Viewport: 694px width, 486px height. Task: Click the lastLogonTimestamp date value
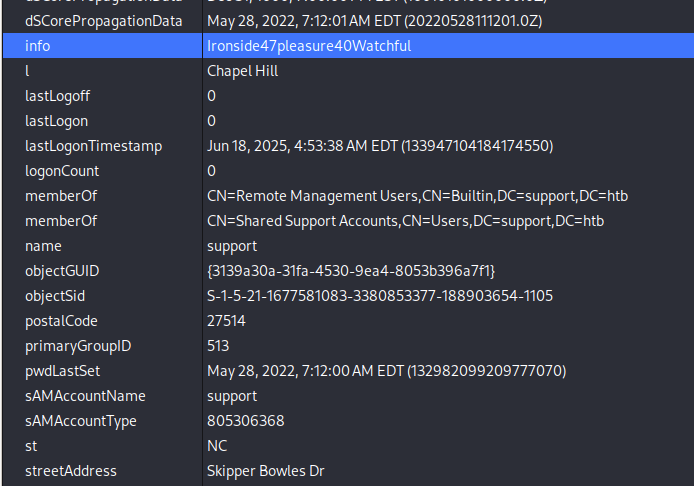click(x=380, y=146)
